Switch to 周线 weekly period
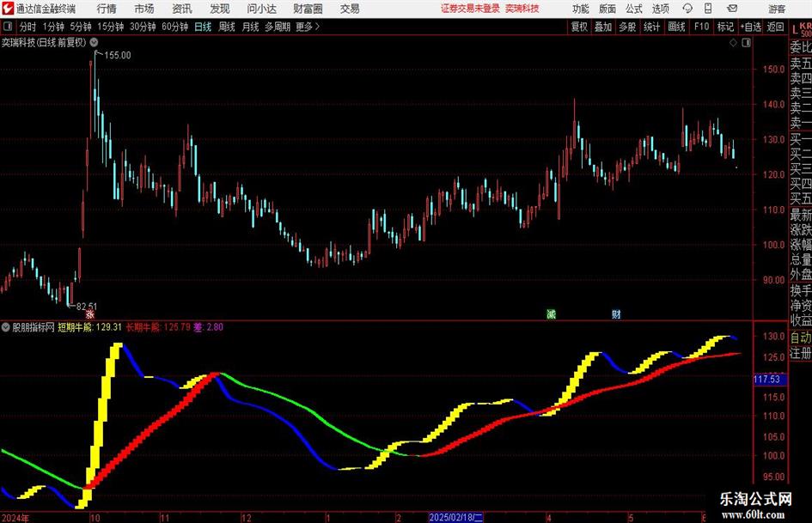This screenshot has height=523, width=812. coord(227,27)
